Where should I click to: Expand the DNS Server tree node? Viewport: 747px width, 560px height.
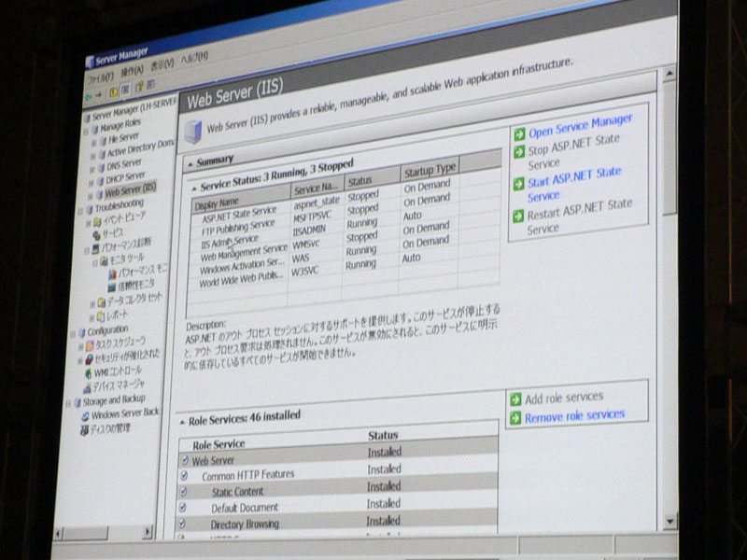[92, 170]
